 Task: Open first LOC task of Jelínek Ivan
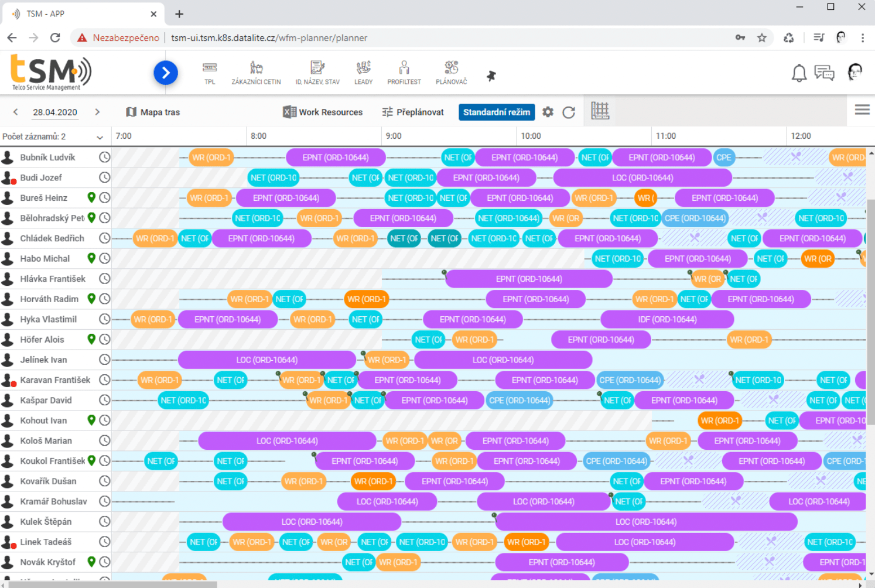[267, 360]
